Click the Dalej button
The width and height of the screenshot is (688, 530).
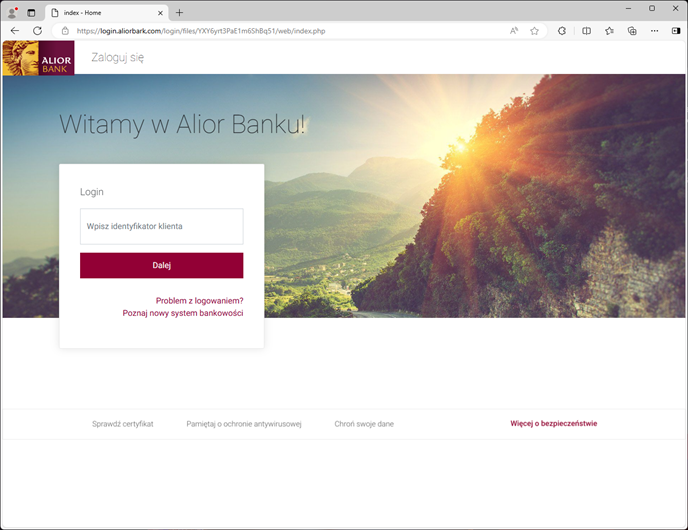click(161, 265)
